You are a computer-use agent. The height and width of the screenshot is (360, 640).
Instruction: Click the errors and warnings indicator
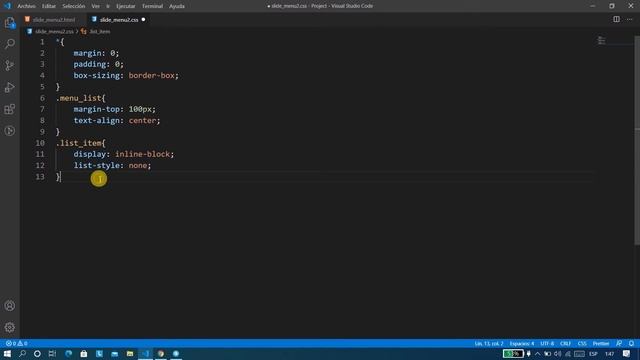pos(16,343)
